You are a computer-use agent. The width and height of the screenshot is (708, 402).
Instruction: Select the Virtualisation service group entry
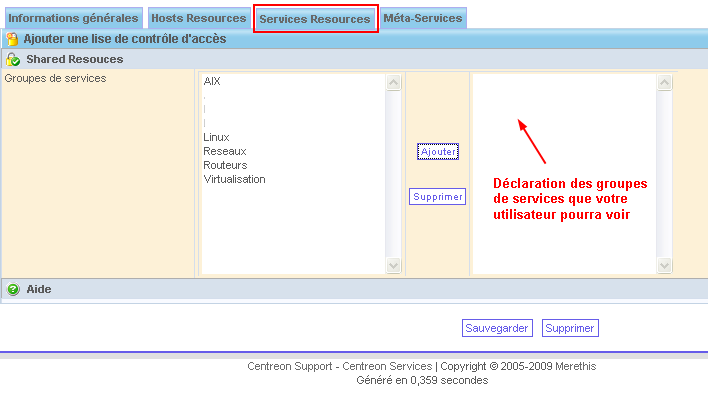click(234, 179)
